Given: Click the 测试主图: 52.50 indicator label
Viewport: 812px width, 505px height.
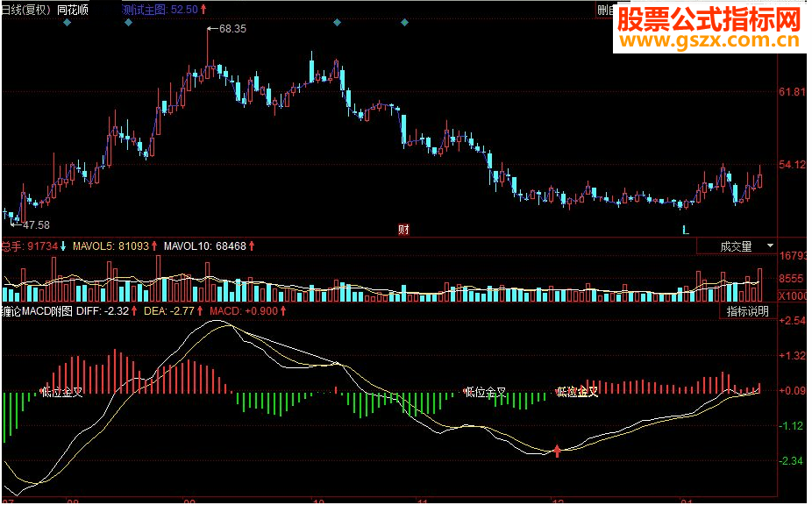Looking at the screenshot, I should (x=160, y=10).
